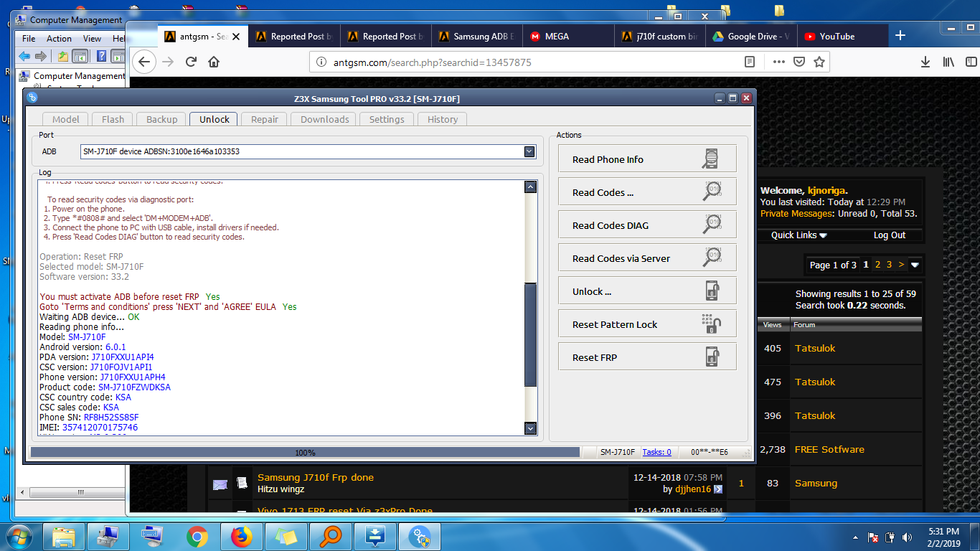This screenshot has height=551, width=980.
Task: Open File menu in Computer Management
Action: coord(29,39)
